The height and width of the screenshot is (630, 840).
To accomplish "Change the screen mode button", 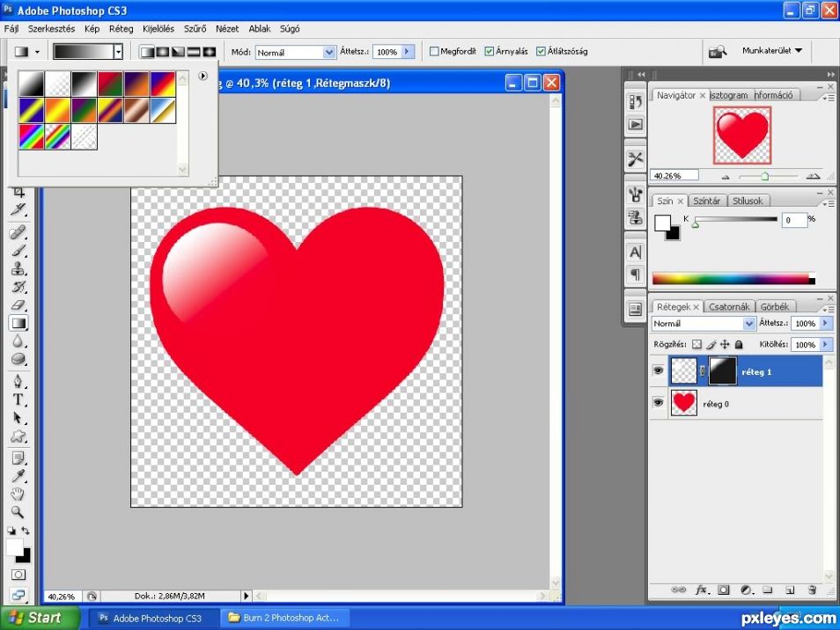I will [x=18, y=594].
